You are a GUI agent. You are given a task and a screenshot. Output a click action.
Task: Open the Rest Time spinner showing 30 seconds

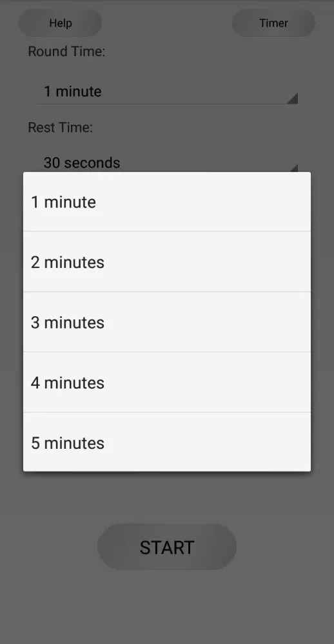tap(166, 163)
